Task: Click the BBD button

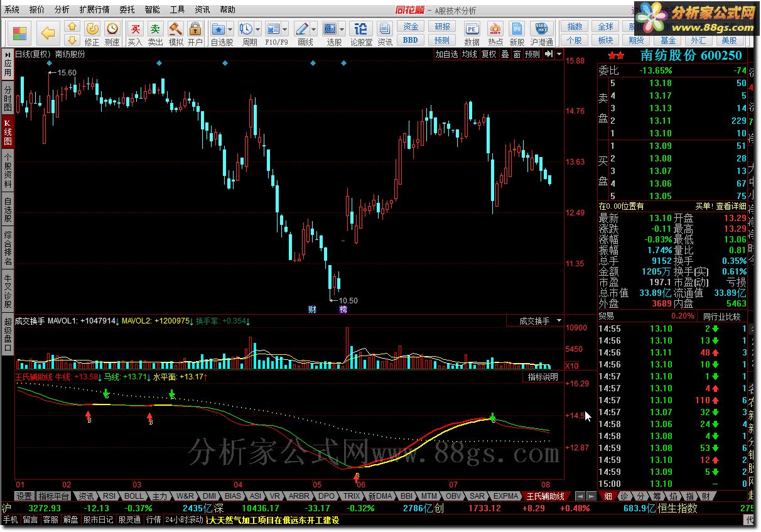Action: [x=411, y=40]
